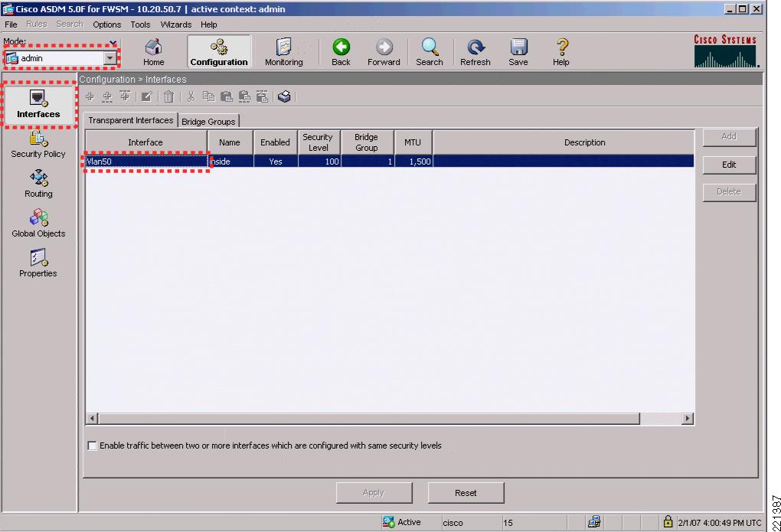Click the Insert Before plus icon
This screenshot has height=532, width=781.
click(107, 96)
